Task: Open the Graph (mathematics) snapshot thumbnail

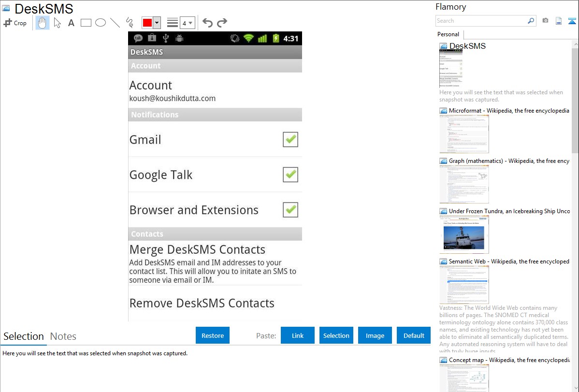Action: pyautogui.click(x=464, y=184)
